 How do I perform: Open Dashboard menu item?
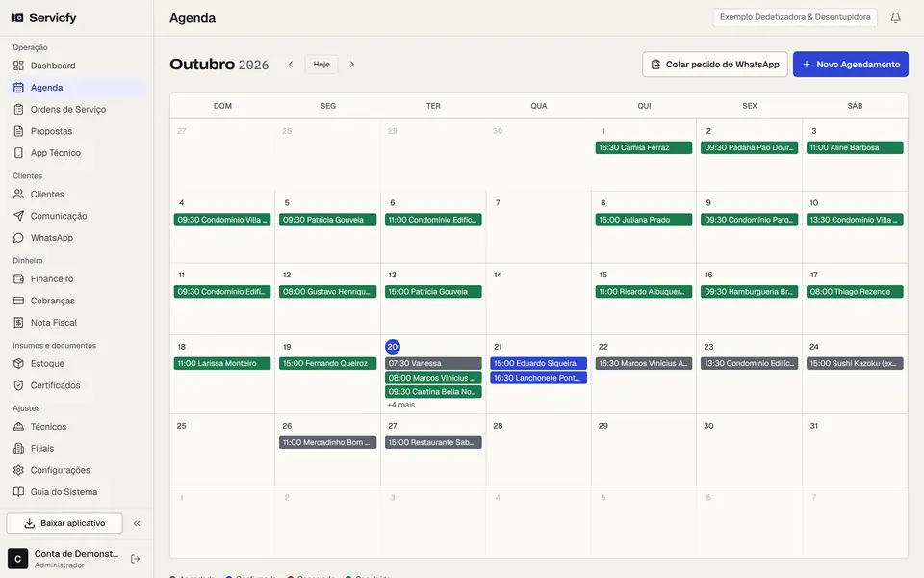79,66
